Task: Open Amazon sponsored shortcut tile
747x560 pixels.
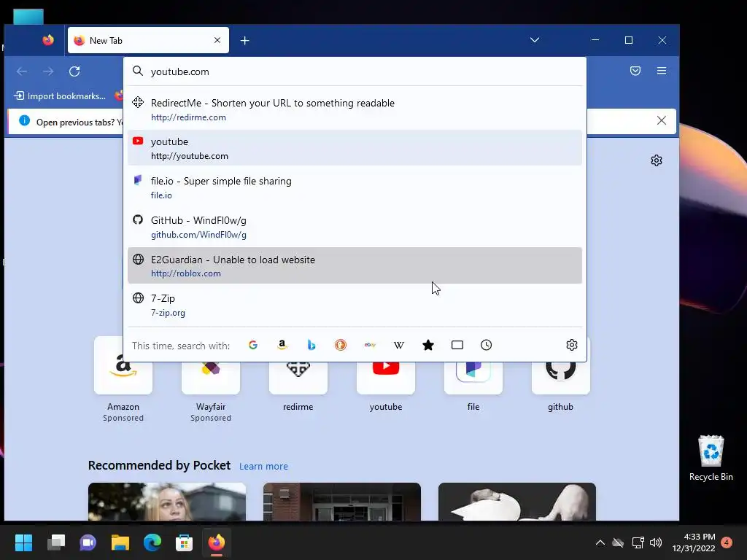Action: point(123,381)
